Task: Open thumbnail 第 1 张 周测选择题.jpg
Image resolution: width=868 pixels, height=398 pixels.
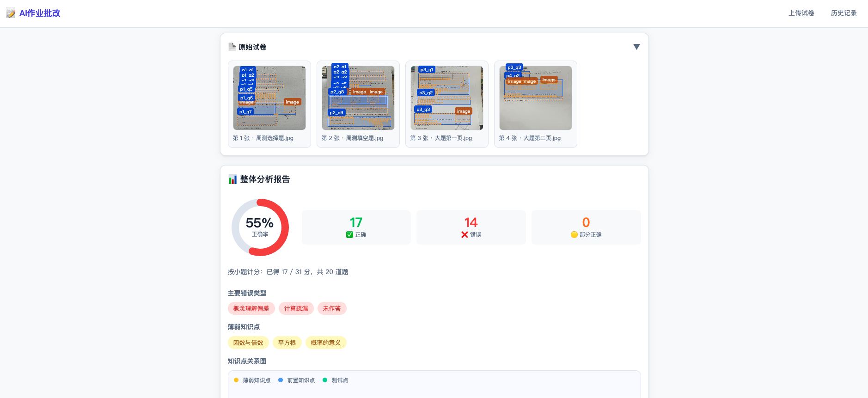Action: click(x=269, y=98)
